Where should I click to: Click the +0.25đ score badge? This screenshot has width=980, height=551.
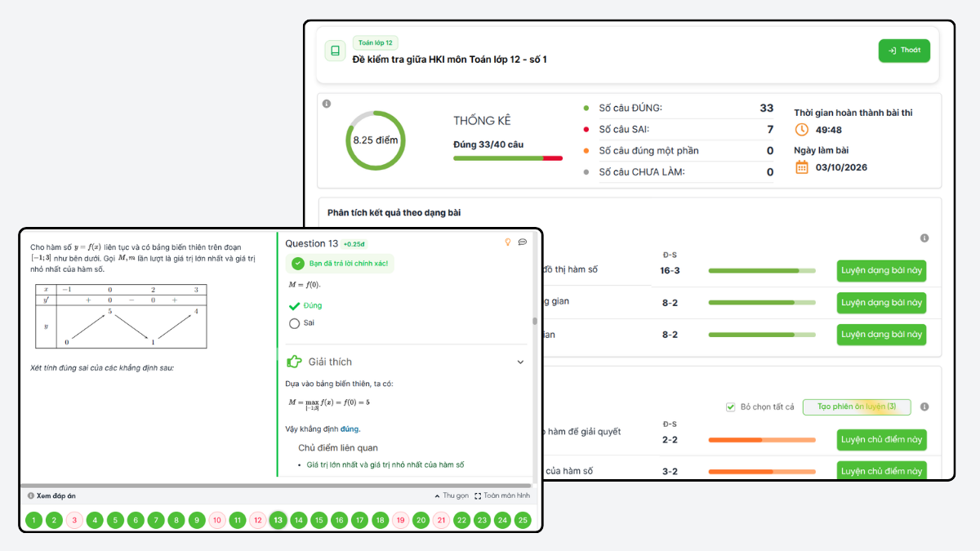click(355, 244)
